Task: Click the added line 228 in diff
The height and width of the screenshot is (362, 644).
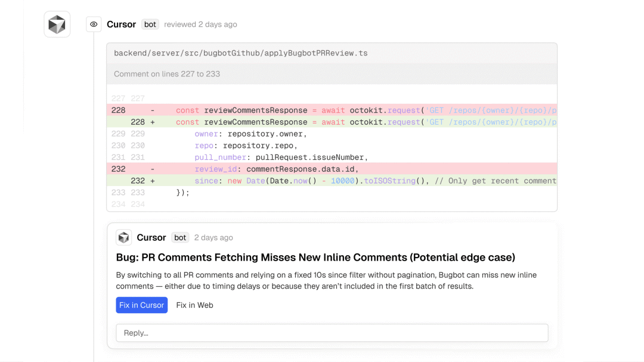Action: click(332, 122)
